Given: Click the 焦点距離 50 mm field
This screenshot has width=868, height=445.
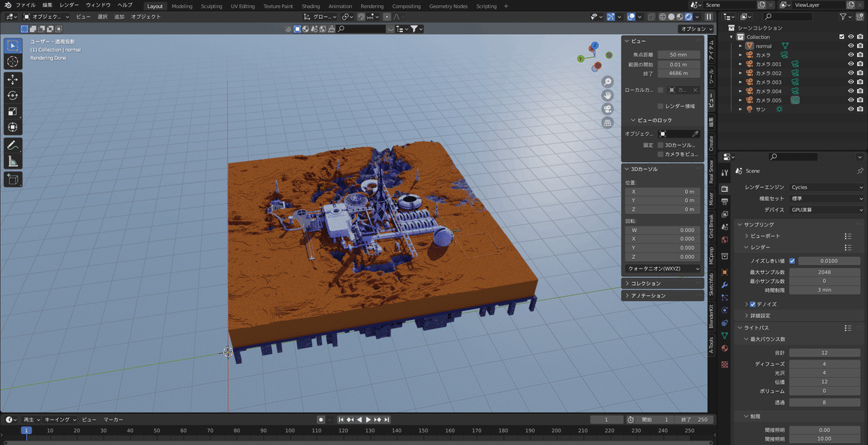Looking at the screenshot, I should 678,54.
